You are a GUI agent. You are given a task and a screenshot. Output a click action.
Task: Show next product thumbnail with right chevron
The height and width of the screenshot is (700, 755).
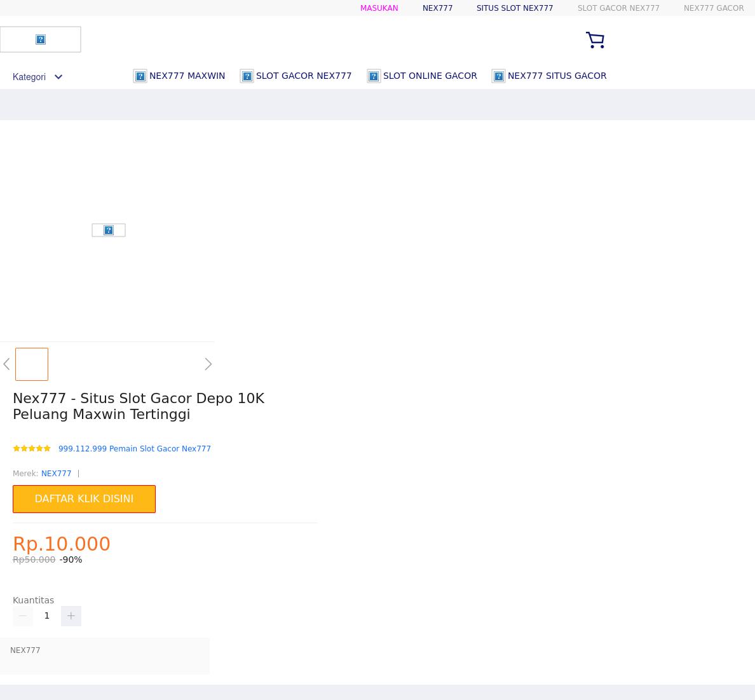click(x=208, y=364)
